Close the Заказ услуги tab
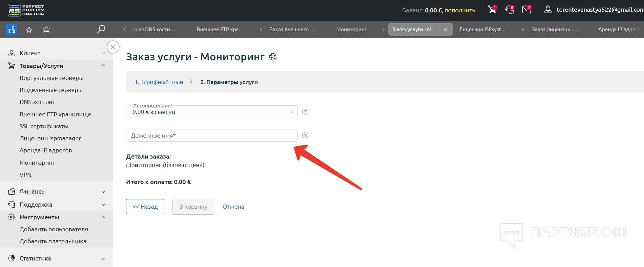The image size is (644, 267). click(445, 30)
